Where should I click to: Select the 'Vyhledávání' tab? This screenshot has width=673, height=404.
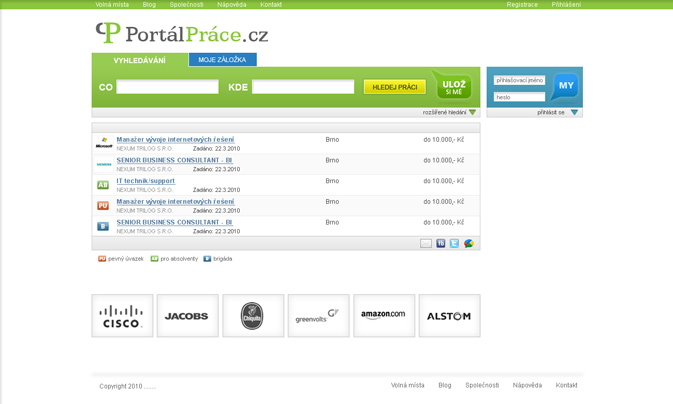coord(140,61)
